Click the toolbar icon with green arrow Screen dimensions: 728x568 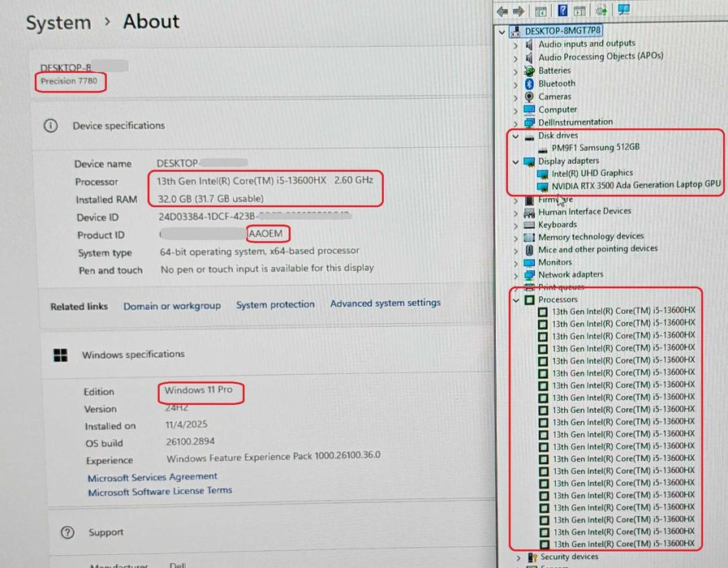[x=601, y=11]
